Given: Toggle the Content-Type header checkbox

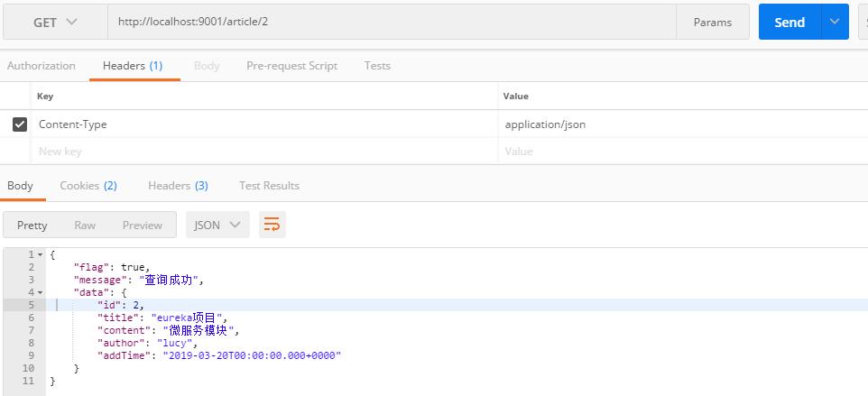Looking at the screenshot, I should (20, 124).
